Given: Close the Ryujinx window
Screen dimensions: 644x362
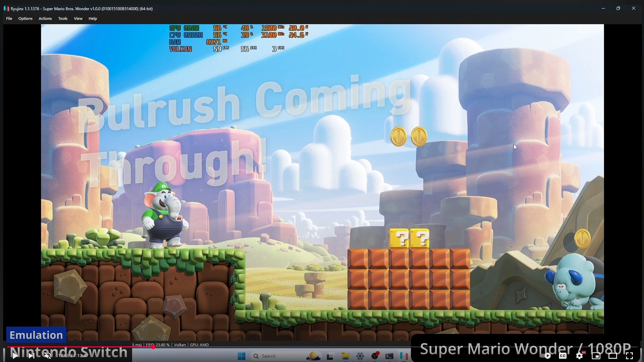Looking at the screenshot, I should [x=634, y=8].
